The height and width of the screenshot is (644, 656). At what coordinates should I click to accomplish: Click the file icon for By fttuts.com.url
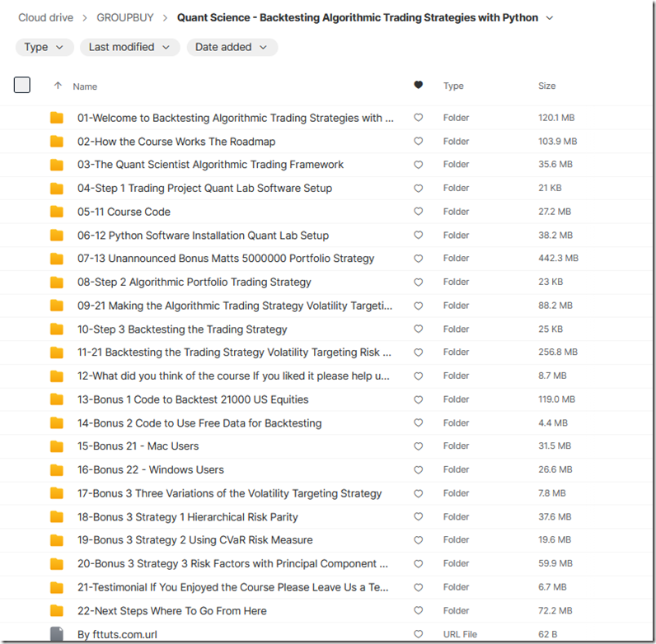56,634
